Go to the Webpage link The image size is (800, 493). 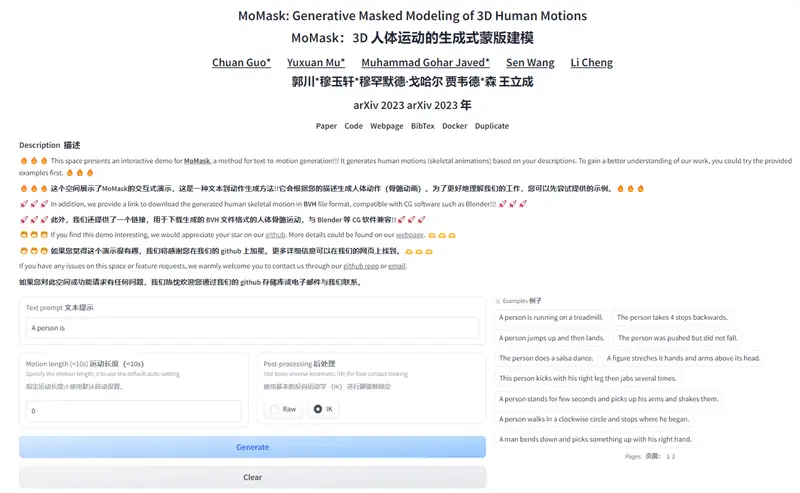pos(386,126)
